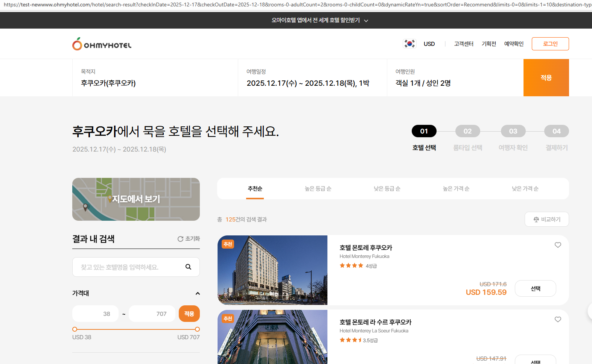The width and height of the screenshot is (592, 364).
Task: Click the magnifier icon in hotel name search
Action: pyautogui.click(x=188, y=267)
